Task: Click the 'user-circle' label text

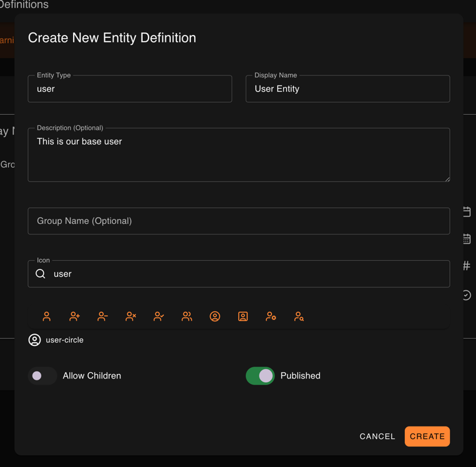Action: (x=65, y=340)
